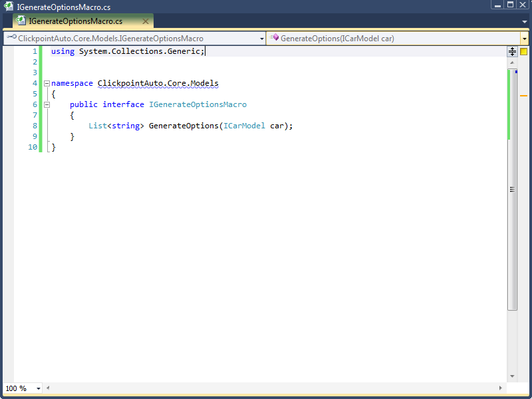
Task: Click the C# file icon on the IGenerateOptionsMacro.cs tab
Action: click(x=21, y=21)
